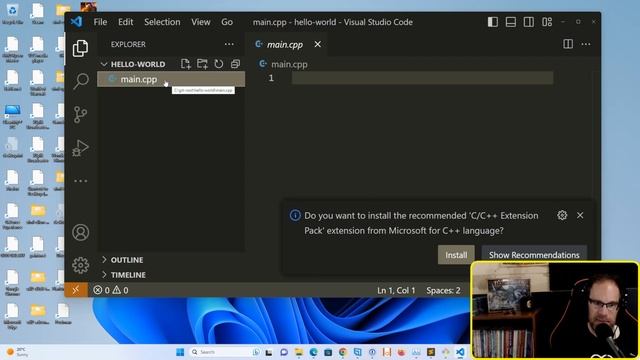Click the VS Code taskbar icon
The width and height of the screenshot is (640, 360).
click(x=460, y=352)
